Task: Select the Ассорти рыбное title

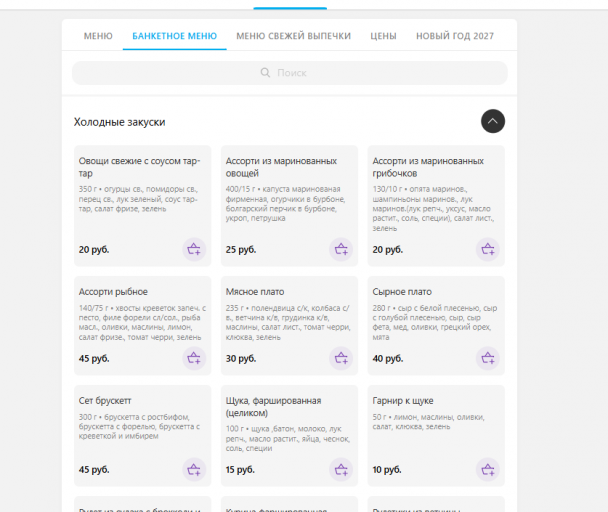Action: pyautogui.click(x=113, y=292)
